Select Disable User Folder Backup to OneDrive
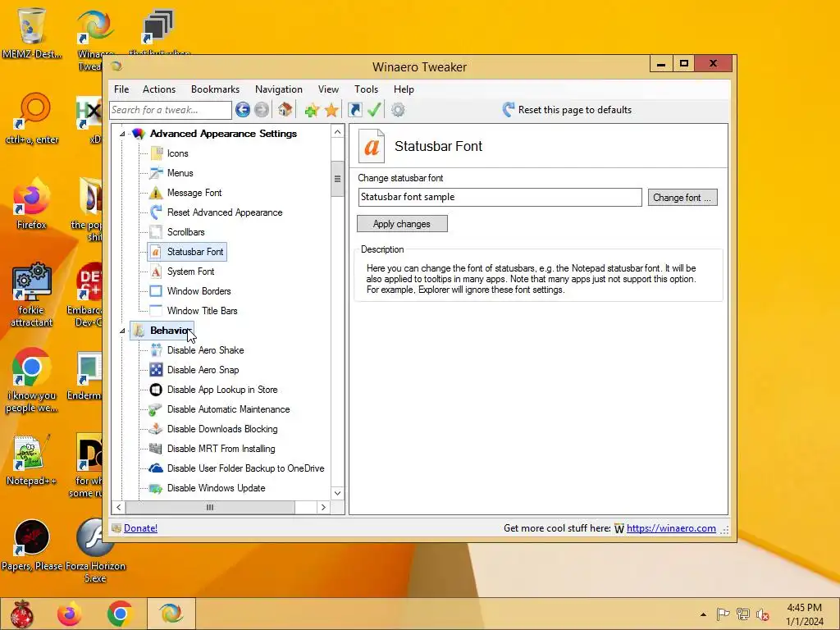Image resolution: width=840 pixels, height=630 pixels. (245, 468)
